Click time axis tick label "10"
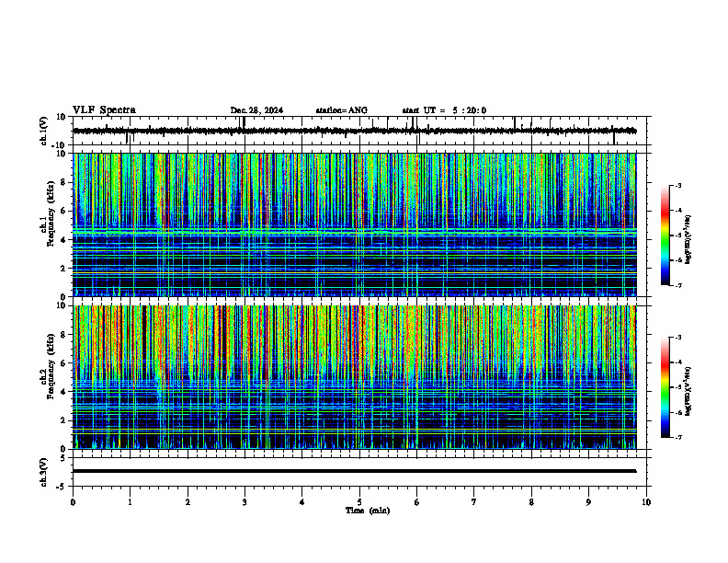This screenshot has width=728, height=563. click(x=646, y=502)
